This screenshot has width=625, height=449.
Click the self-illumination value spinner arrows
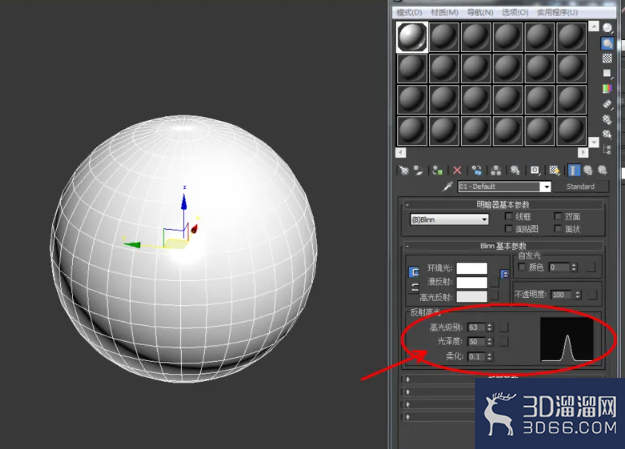click(574, 267)
